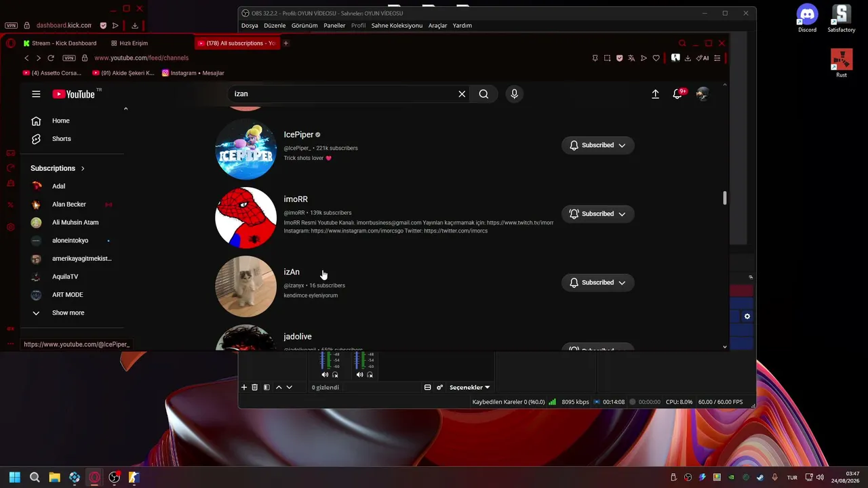Click the Opera GX taskbar icon
Screen dimensions: 868x488
click(94, 477)
